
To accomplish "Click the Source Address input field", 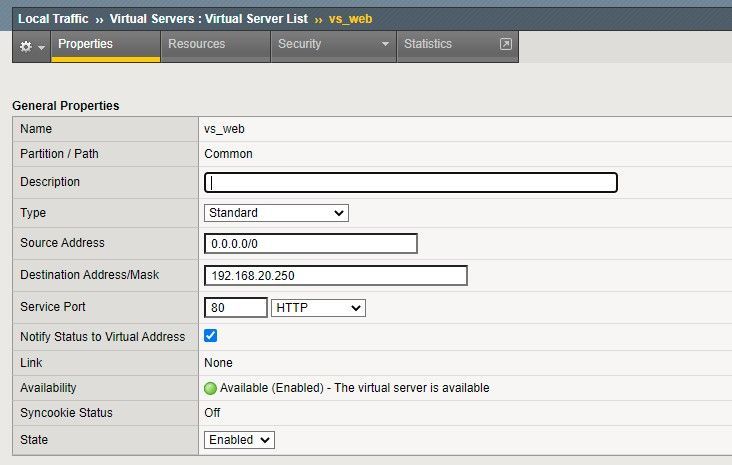I will [x=310, y=243].
